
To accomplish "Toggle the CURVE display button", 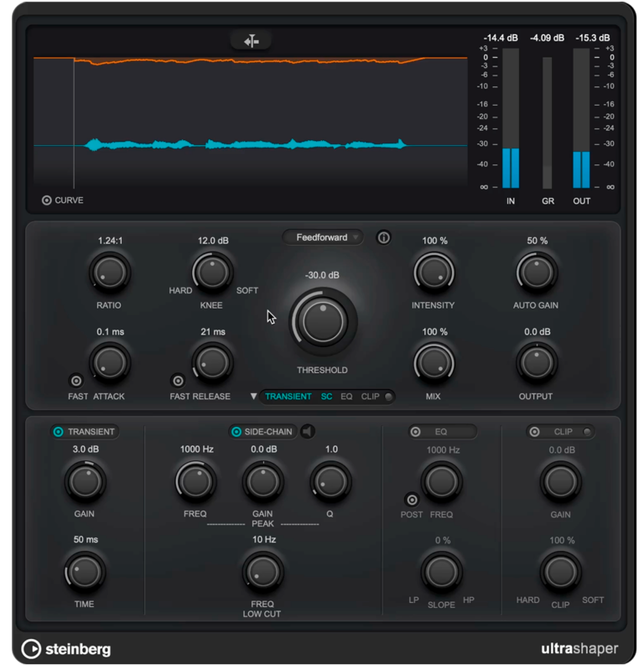I will (47, 200).
